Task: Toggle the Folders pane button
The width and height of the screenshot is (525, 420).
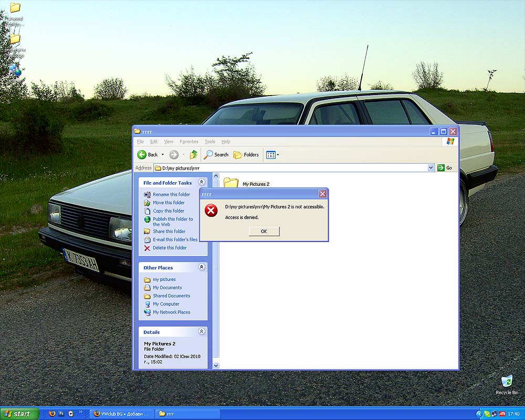Action: [x=246, y=154]
